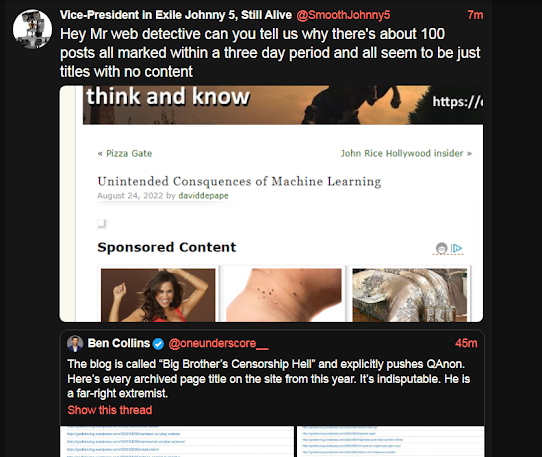Click the broken image placeholder icon
This screenshot has height=457, width=542.
click(101, 223)
